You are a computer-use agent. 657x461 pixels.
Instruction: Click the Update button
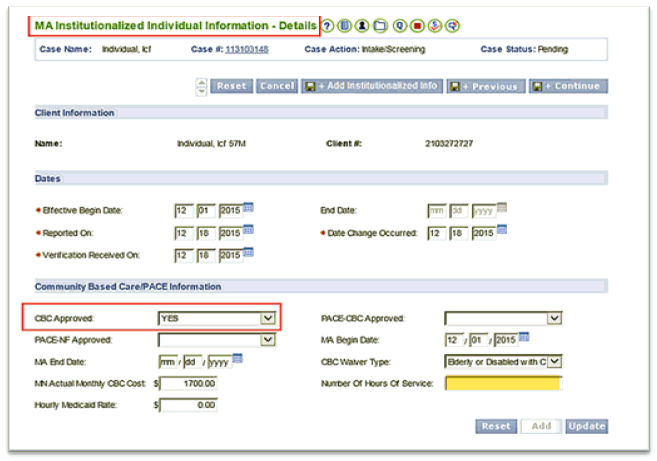tap(586, 426)
